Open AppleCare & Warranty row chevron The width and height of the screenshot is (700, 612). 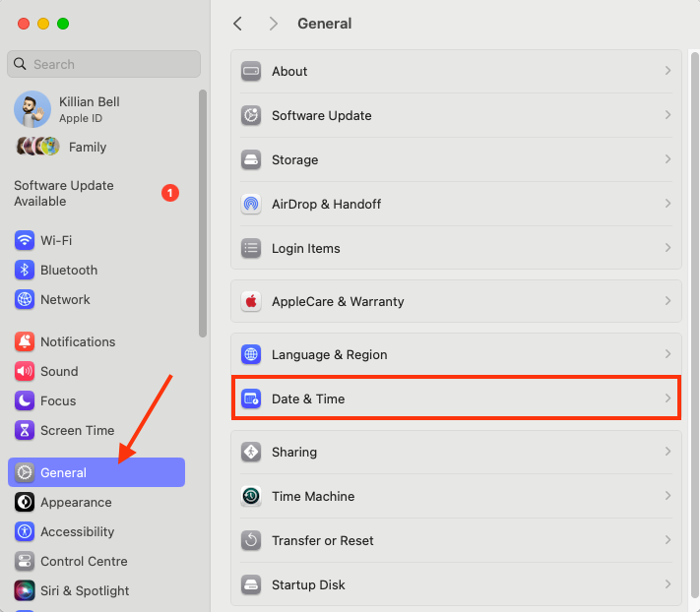pyautogui.click(x=668, y=301)
